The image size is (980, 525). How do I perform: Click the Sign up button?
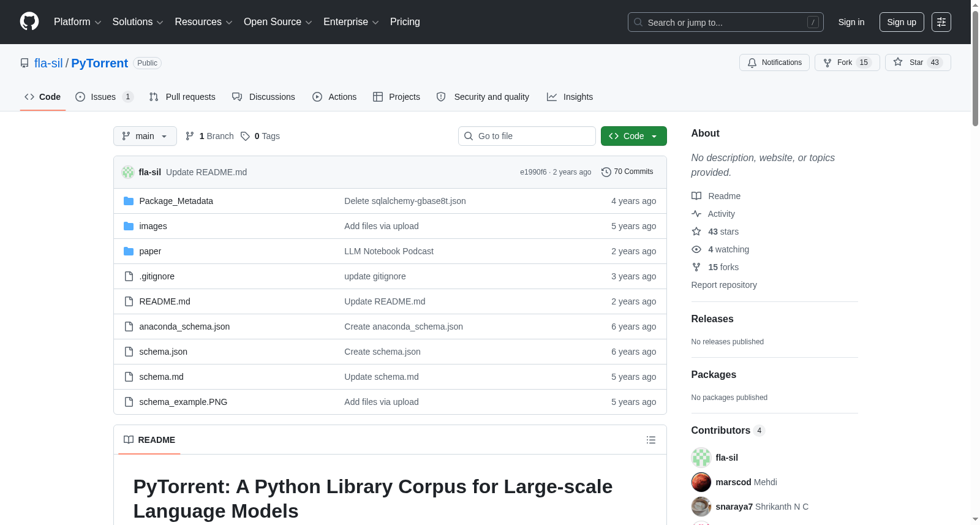(902, 22)
